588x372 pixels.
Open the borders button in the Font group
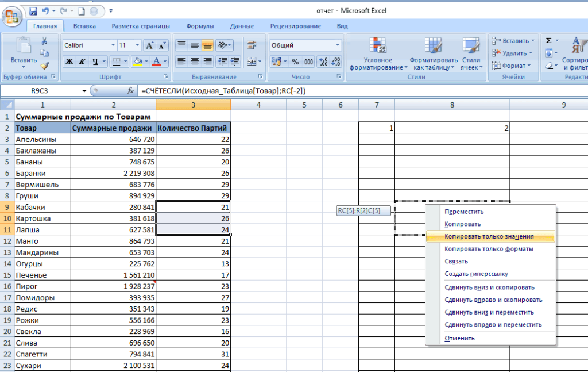click(117, 61)
